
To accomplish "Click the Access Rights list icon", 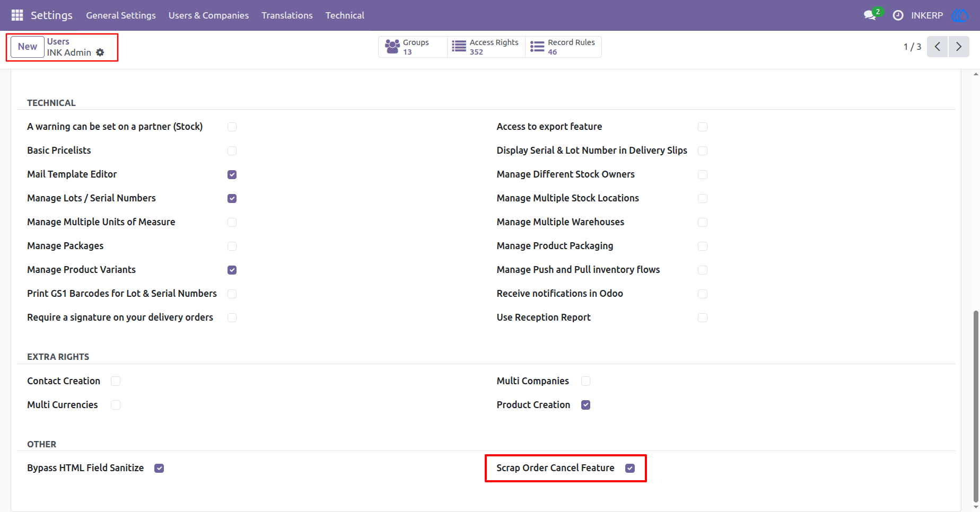I will tap(459, 47).
